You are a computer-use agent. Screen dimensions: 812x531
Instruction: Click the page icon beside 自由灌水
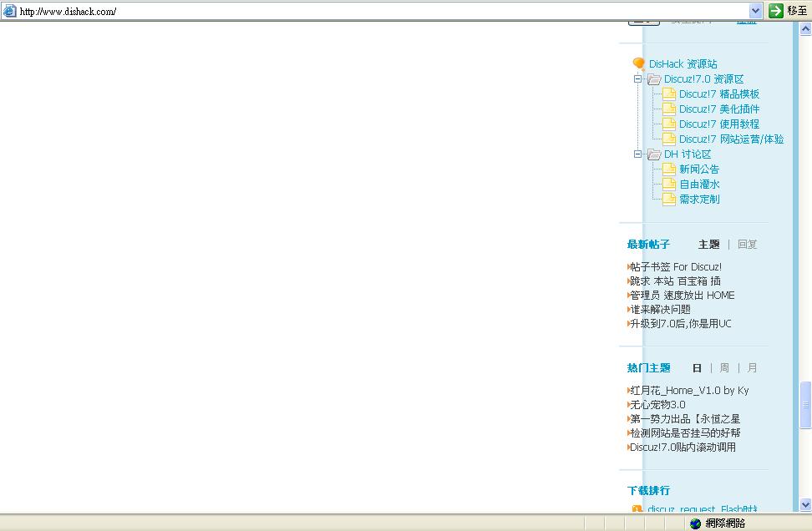[x=669, y=185]
